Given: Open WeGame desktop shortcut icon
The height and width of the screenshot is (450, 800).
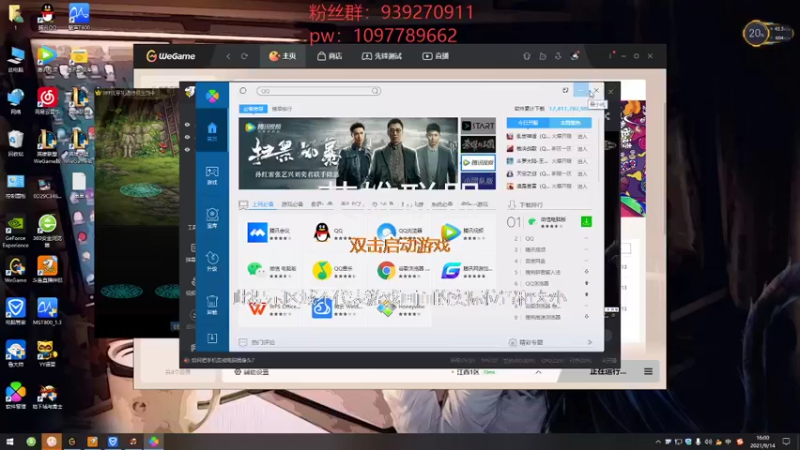Looking at the screenshot, I should coord(15,269).
